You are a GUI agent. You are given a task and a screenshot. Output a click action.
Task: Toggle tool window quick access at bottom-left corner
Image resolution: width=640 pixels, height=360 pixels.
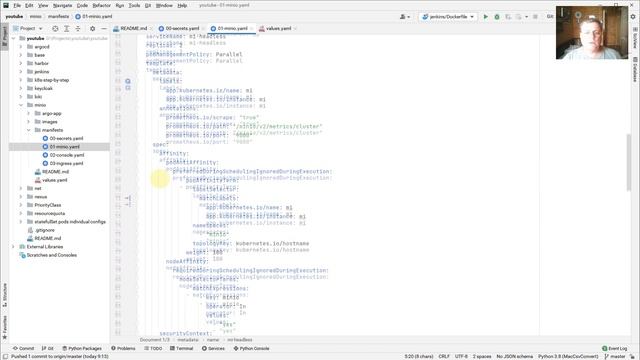point(5,356)
